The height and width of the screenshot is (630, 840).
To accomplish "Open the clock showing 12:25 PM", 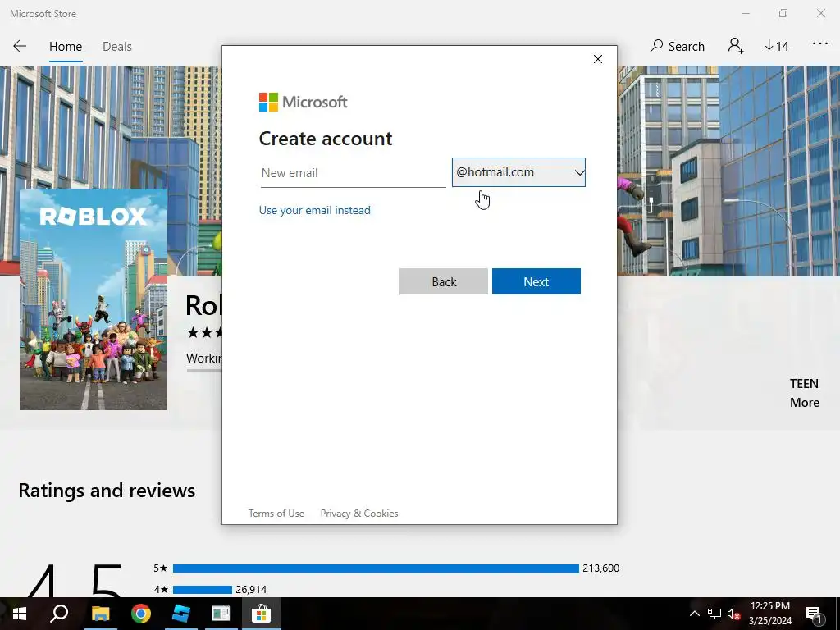I will click(769, 614).
